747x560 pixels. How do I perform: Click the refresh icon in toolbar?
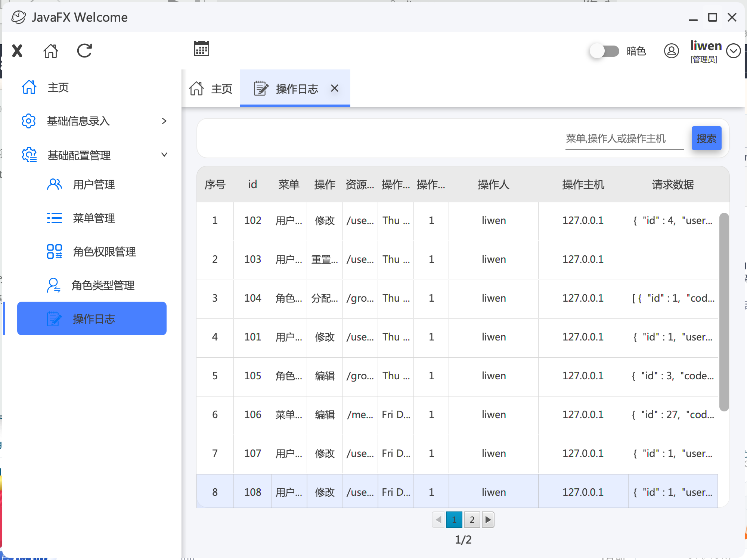[84, 51]
